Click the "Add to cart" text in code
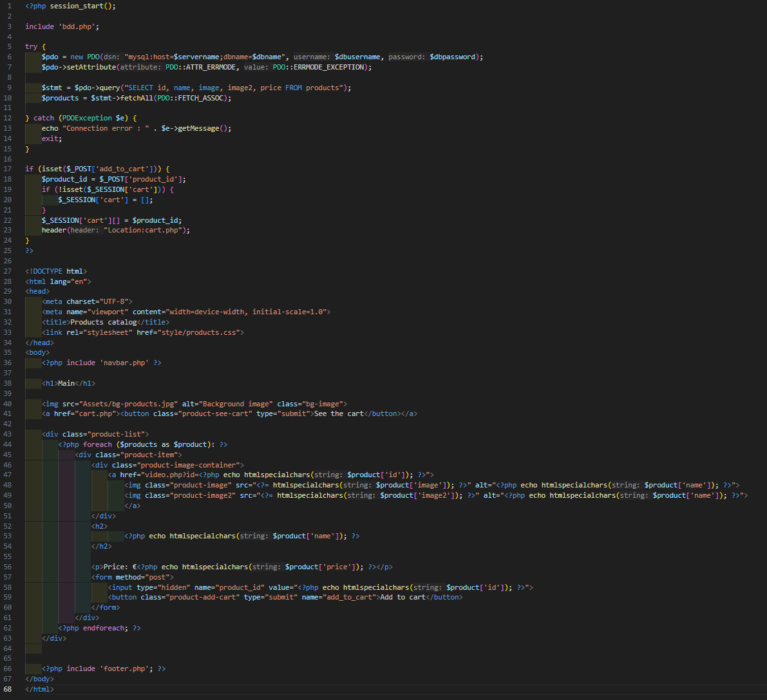The image size is (767, 700). pos(402,597)
